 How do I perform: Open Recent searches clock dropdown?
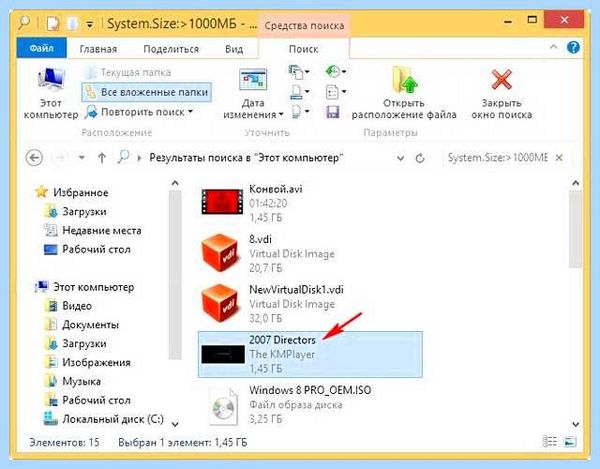click(336, 71)
